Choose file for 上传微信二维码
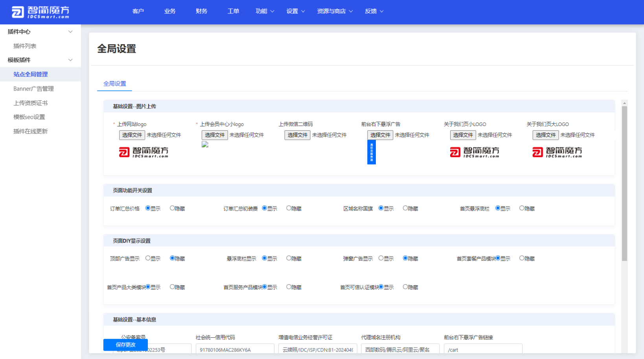Image resolution: width=644 pixels, height=359 pixels. point(298,135)
